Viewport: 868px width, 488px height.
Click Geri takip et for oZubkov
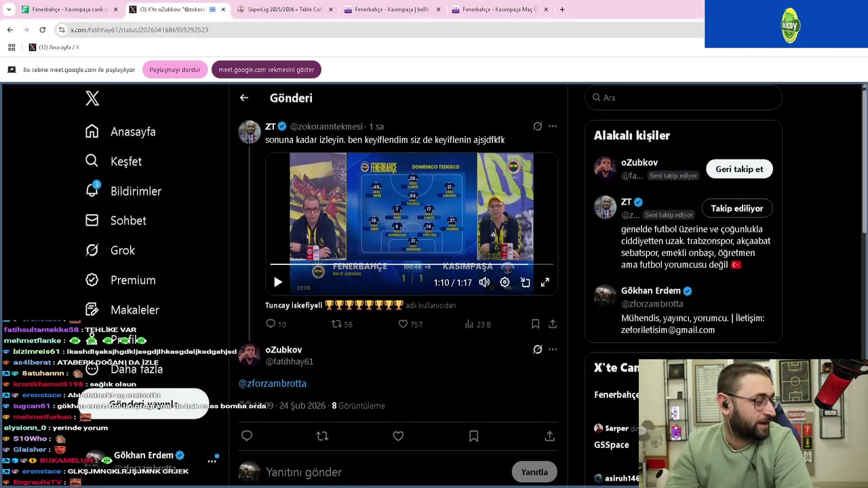pyautogui.click(x=739, y=169)
